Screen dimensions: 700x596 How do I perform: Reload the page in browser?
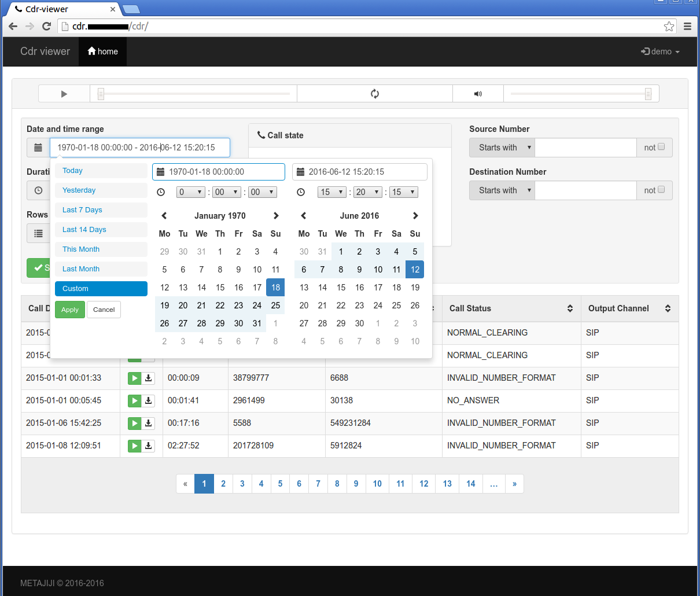click(x=47, y=26)
